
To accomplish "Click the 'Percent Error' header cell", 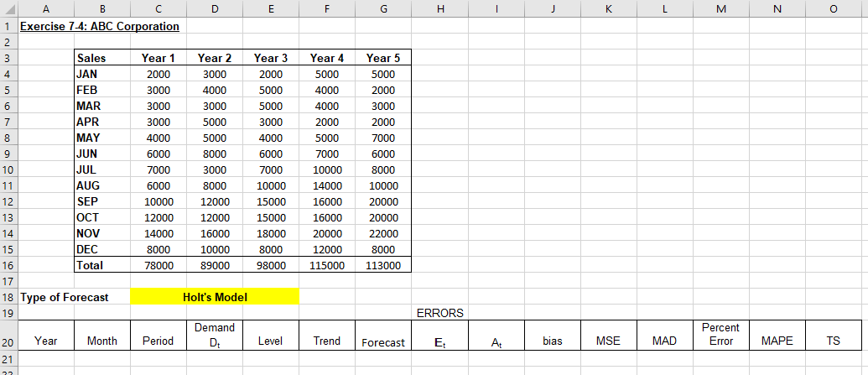I will point(720,335).
